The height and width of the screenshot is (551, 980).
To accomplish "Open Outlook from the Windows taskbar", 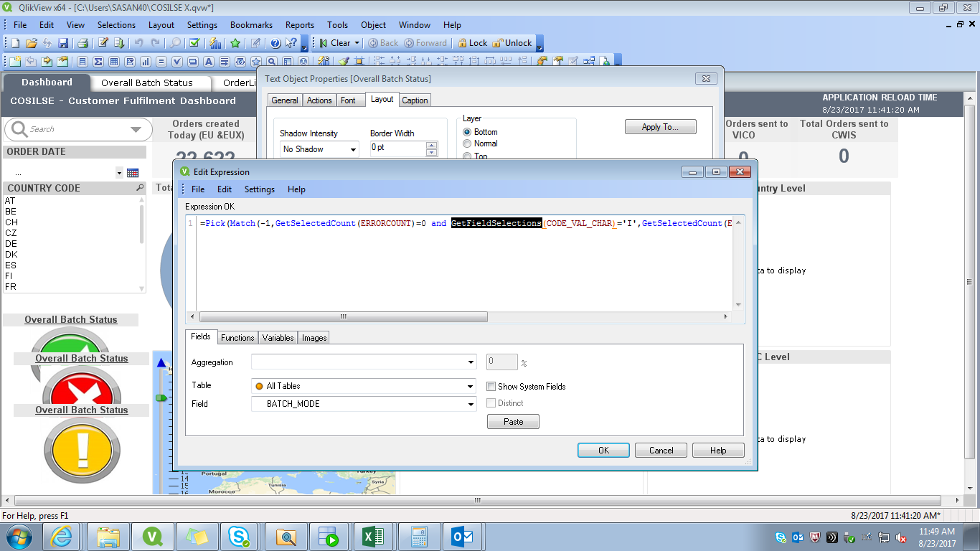I will [463, 537].
